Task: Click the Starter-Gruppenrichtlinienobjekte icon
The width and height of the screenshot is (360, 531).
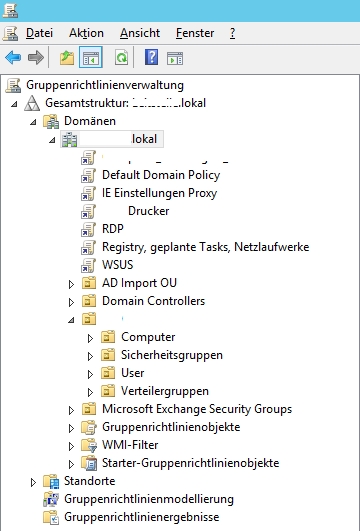Action: [x=89, y=463]
